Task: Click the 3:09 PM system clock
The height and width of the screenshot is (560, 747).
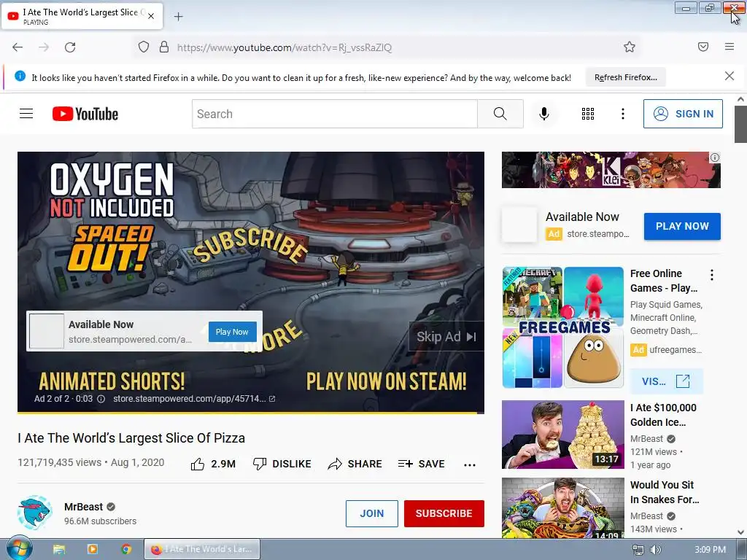Action: coord(710,550)
